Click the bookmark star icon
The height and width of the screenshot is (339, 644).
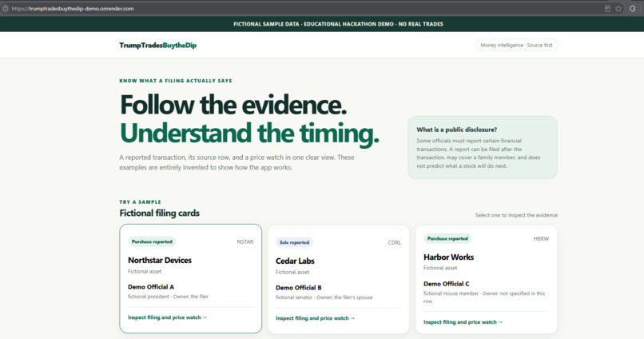pos(618,8)
